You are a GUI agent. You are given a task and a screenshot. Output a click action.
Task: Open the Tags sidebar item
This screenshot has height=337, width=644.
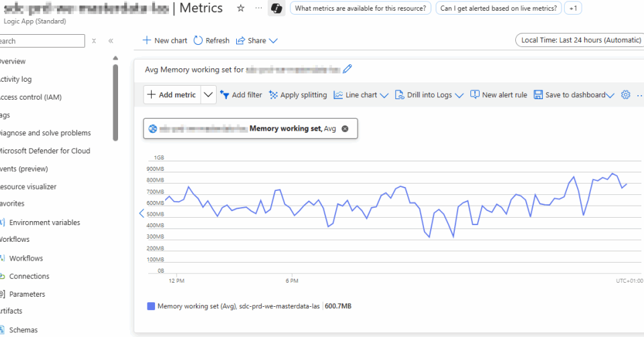tap(5, 115)
